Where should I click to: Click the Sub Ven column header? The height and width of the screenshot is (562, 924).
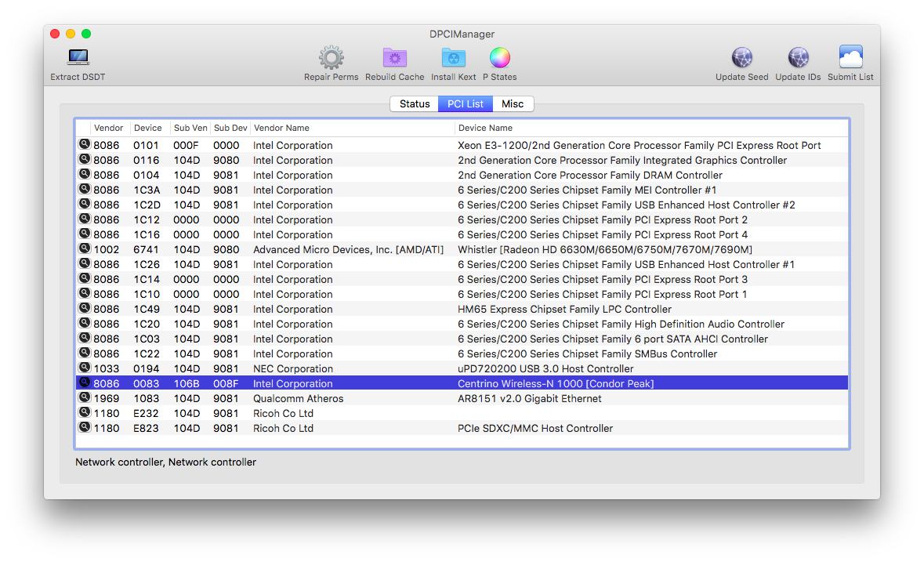click(x=190, y=128)
